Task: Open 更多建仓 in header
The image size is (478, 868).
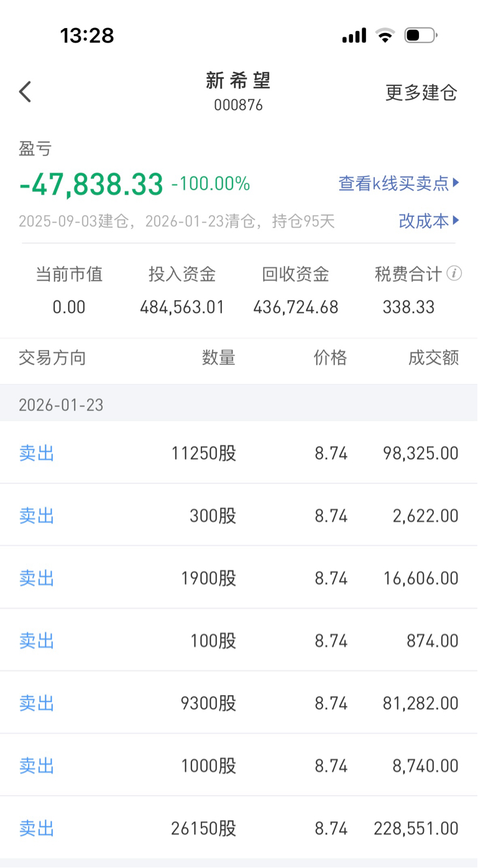Action: (x=421, y=93)
